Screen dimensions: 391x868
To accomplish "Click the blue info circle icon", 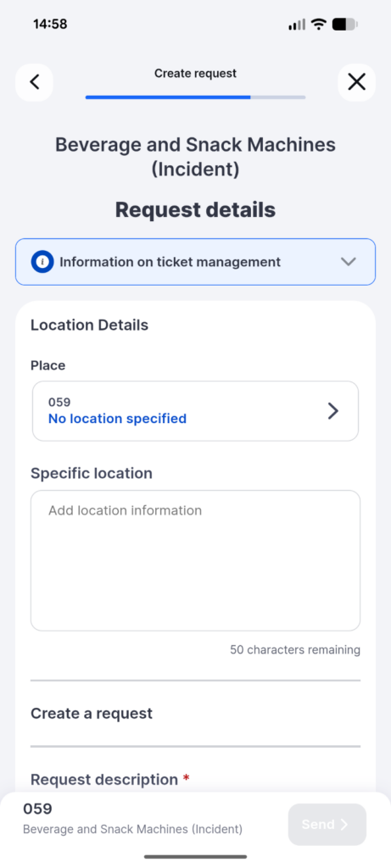I will [42, 262].
